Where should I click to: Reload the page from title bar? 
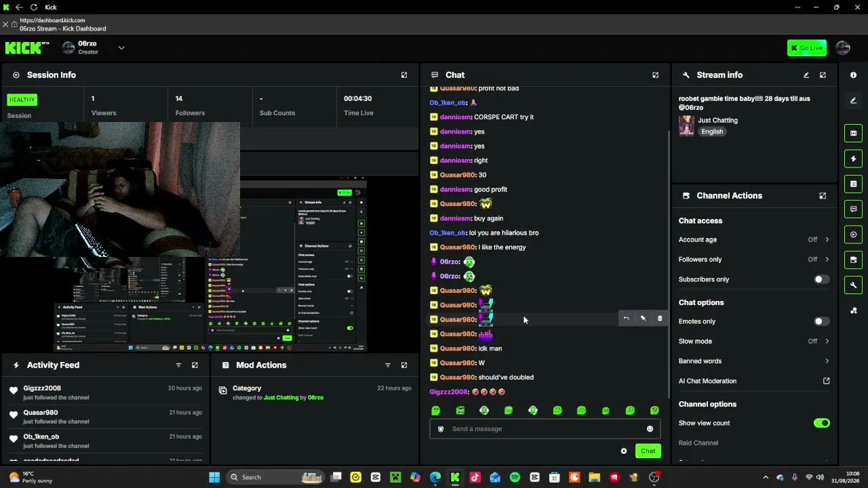click(x=33, y=7)
